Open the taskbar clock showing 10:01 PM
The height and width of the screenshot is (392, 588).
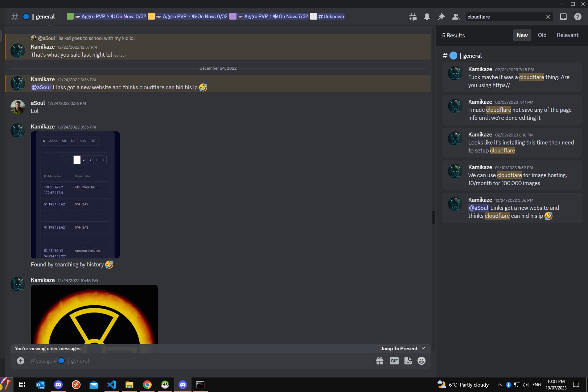tap(556, 385)
